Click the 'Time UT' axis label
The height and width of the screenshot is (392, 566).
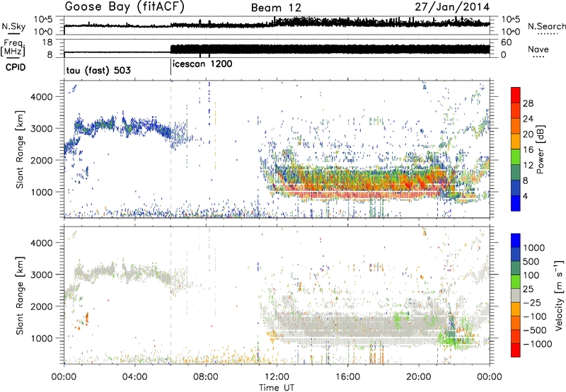tap(277, 388)
